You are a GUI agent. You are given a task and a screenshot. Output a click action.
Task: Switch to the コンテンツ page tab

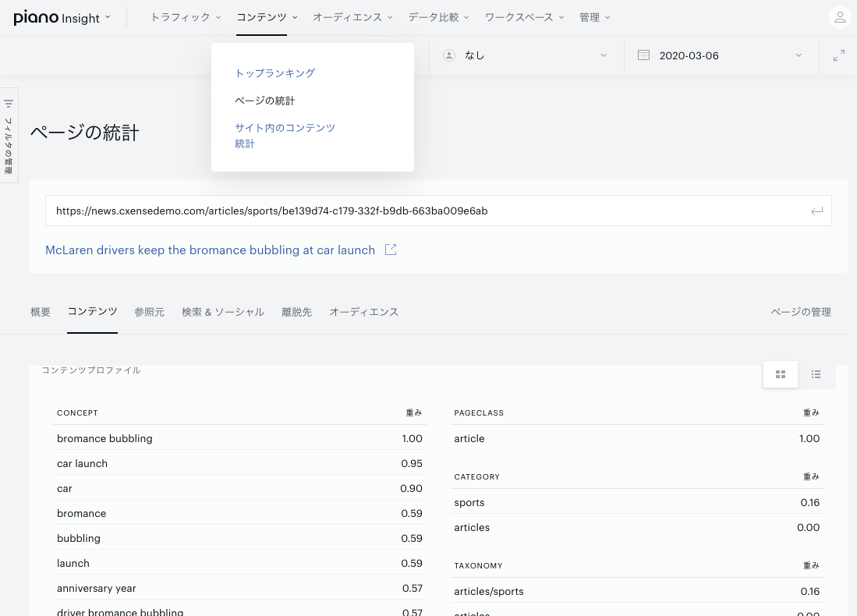(92, 312)
